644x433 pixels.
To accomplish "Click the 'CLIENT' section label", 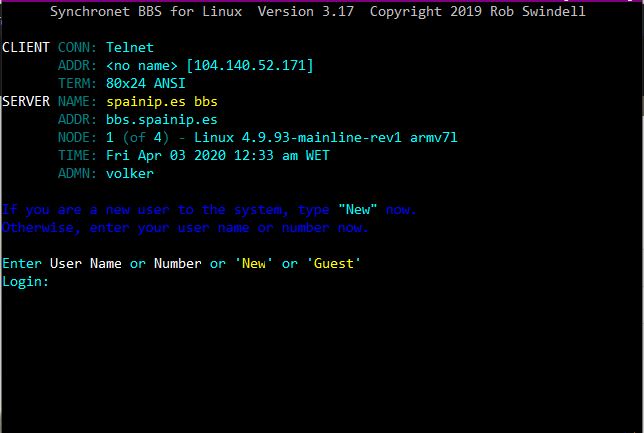I will pyautogui.click(x=26, y=47).
